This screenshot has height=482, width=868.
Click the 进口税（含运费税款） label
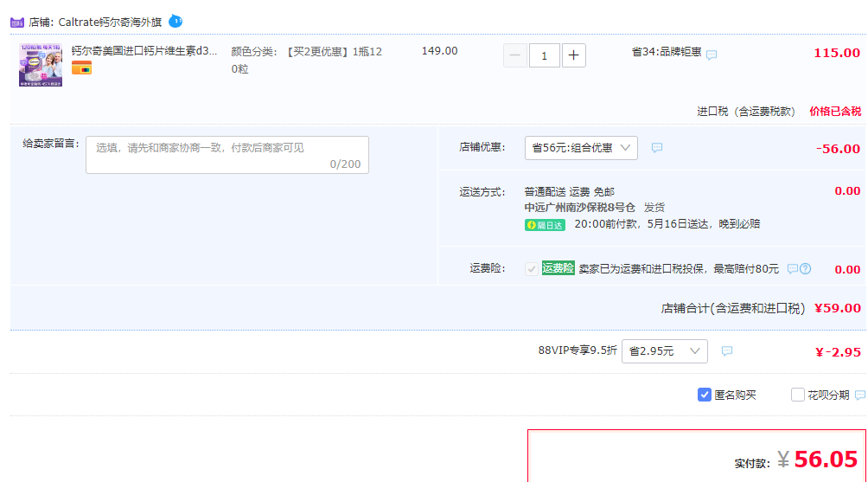coord(745,112)
